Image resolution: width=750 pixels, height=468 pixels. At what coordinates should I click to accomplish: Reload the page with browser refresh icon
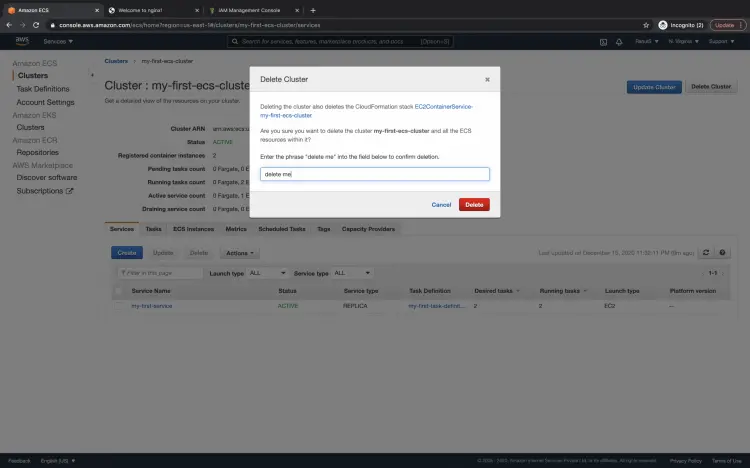(x=36, y=25)
